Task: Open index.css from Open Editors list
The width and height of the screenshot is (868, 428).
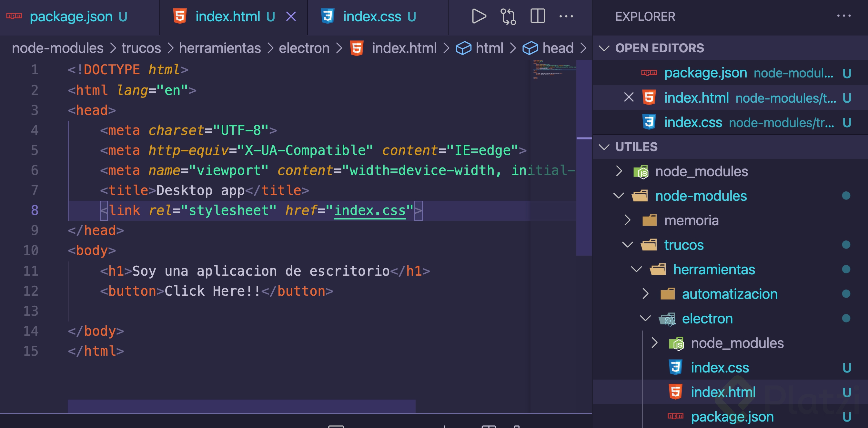Action: [730, 122]
